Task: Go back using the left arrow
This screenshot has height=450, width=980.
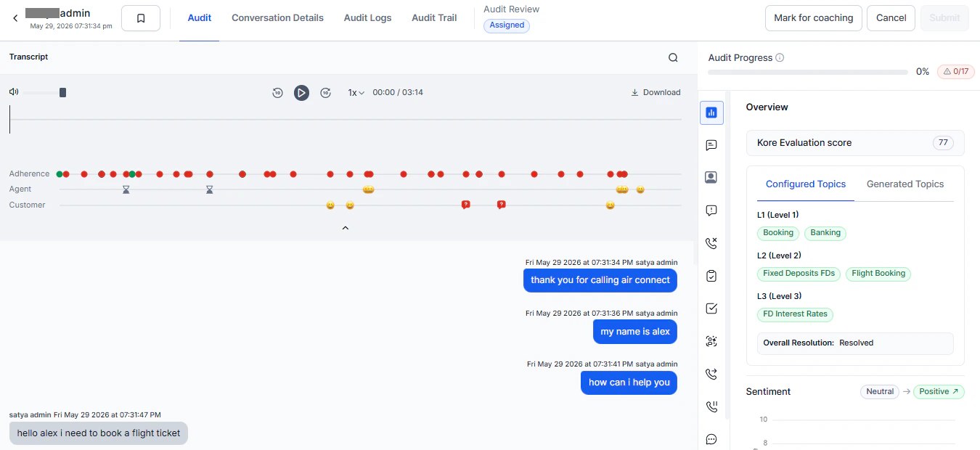Action: (x=15, y=18)
